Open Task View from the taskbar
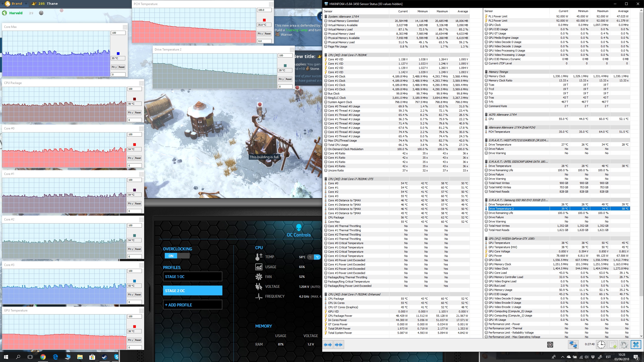 (x=30, y=357)
